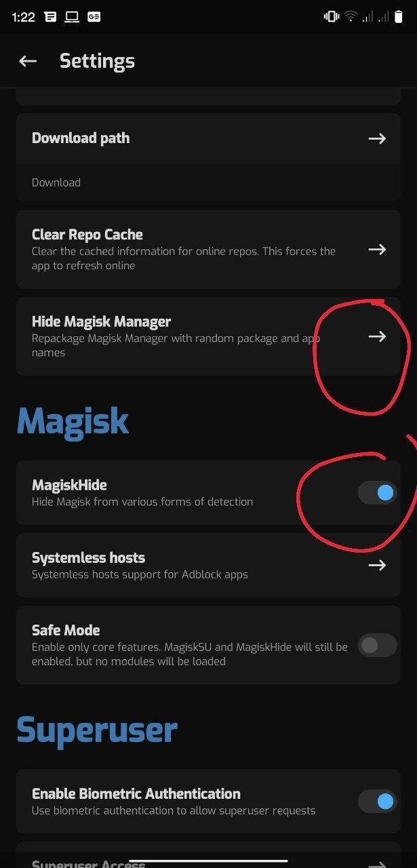Disable Enable Biometric Authentication switch
The height and width of the screenshot is (868, 417).
point(377,802)
